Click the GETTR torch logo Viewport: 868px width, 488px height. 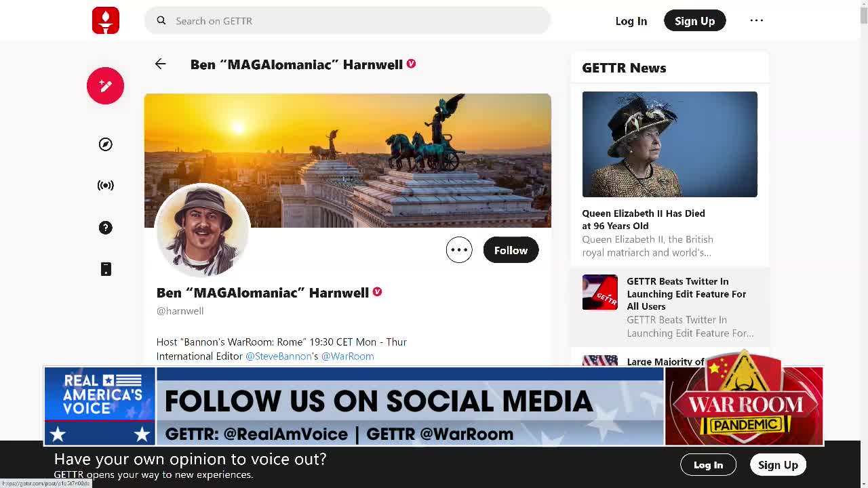point(105,20)
